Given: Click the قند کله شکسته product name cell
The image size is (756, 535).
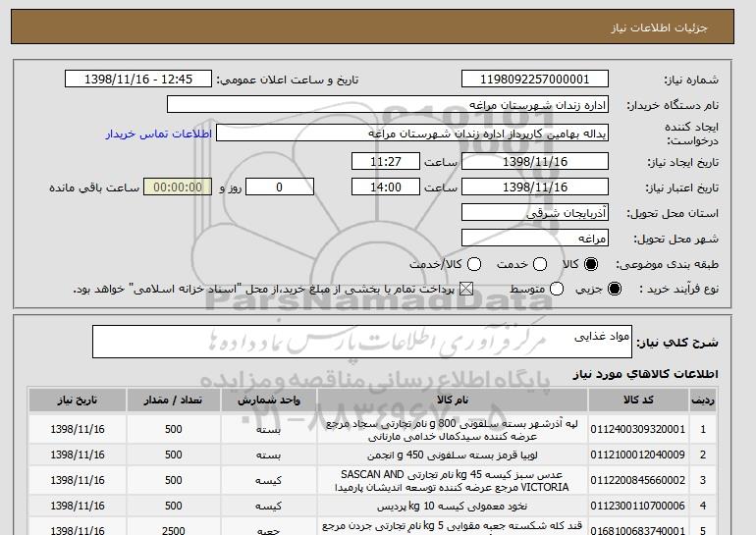Looking at the screenshot, I should coord(453,527).
